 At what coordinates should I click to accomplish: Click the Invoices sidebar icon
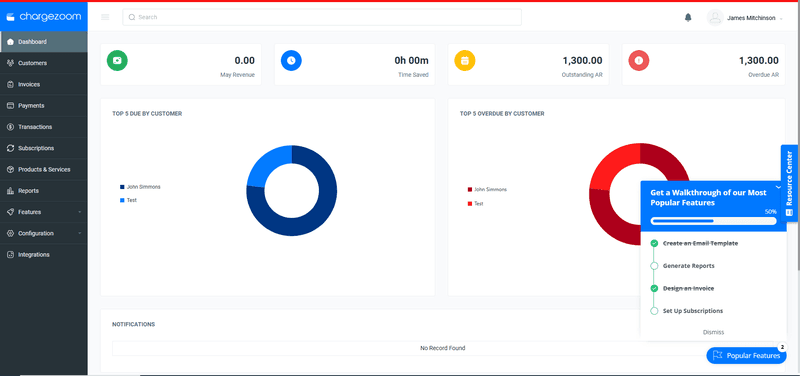(10, 85)
